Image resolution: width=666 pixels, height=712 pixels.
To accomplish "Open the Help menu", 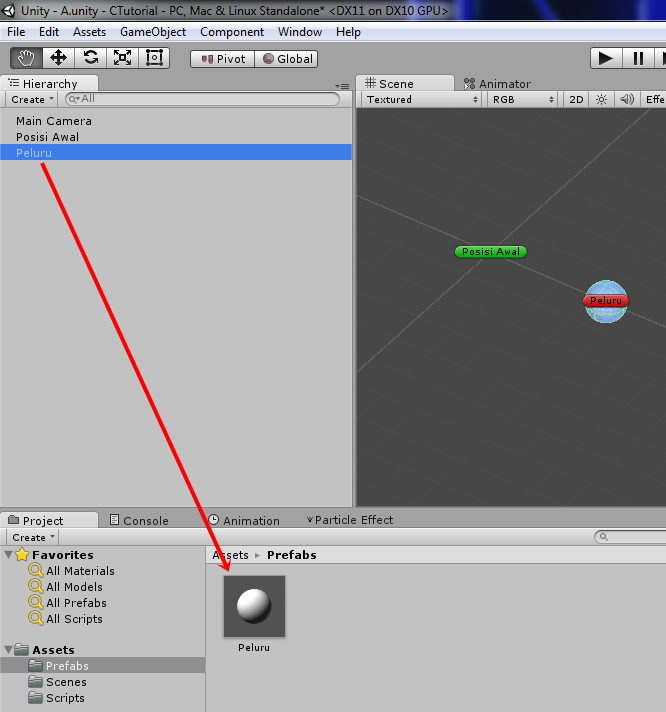I will pyautogui.click(x=349, y=32).
